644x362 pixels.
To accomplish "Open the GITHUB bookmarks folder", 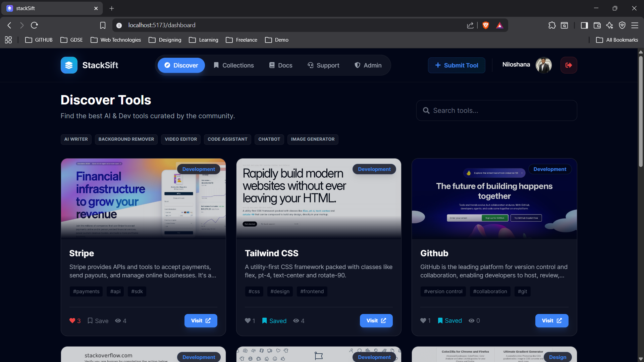I will tap(39, 40).
